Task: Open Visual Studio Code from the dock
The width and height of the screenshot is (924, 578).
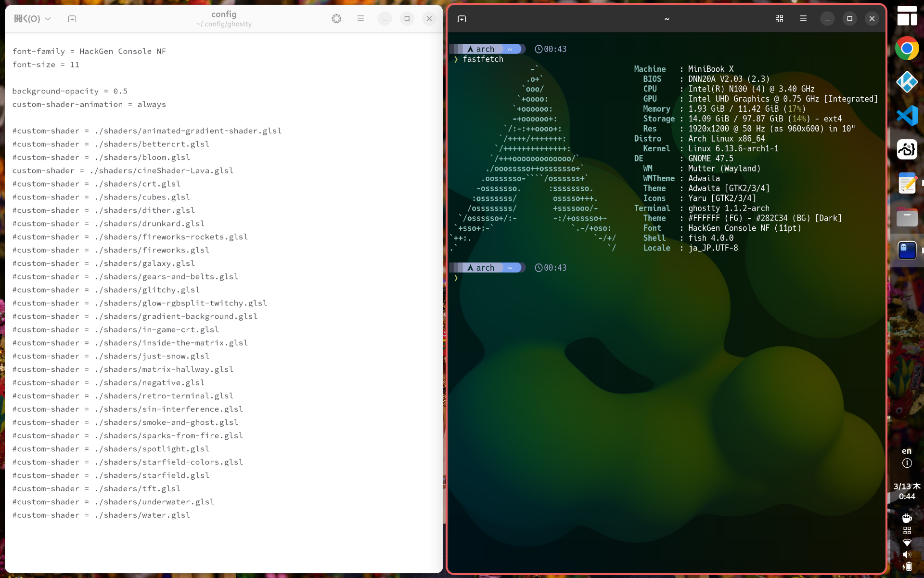Action: 907,116
